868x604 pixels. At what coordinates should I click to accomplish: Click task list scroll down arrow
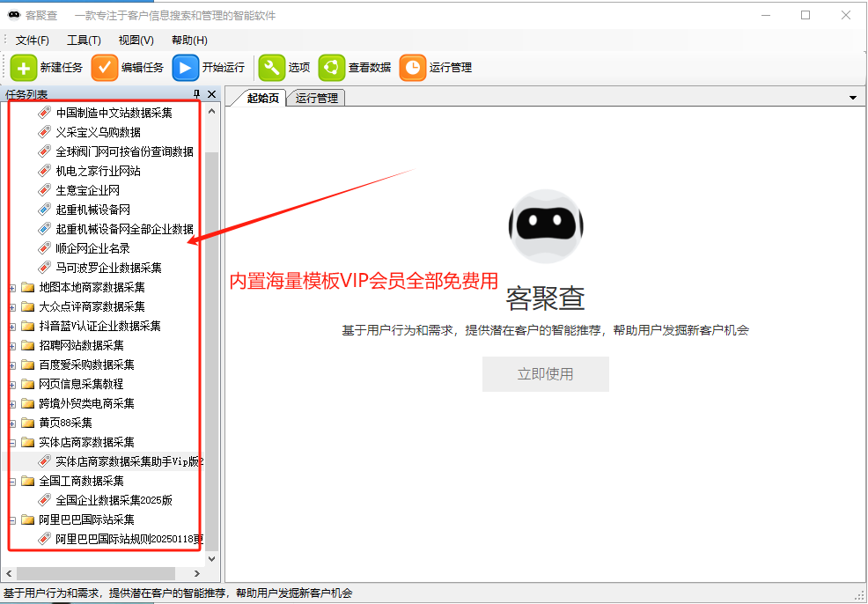tap(212, 558)
